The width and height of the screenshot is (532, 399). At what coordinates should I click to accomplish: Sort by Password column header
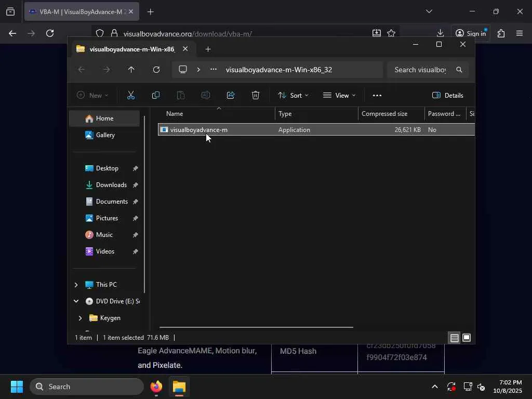(444, 114)
